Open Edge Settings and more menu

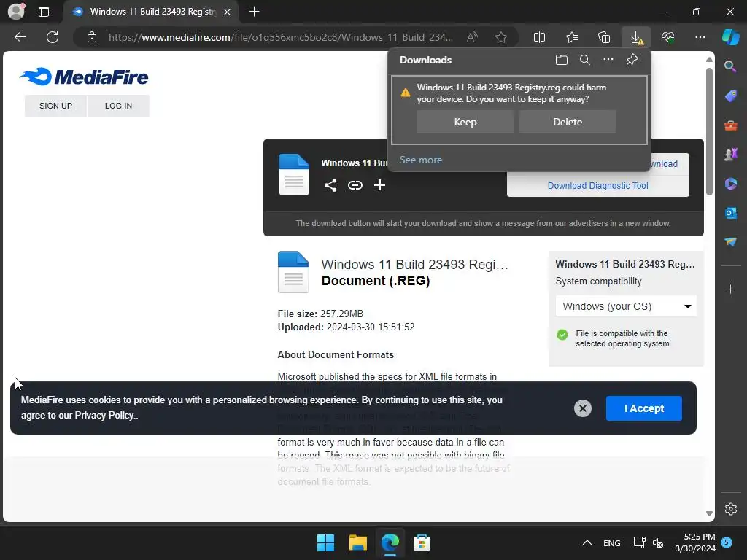pos(700,37)
